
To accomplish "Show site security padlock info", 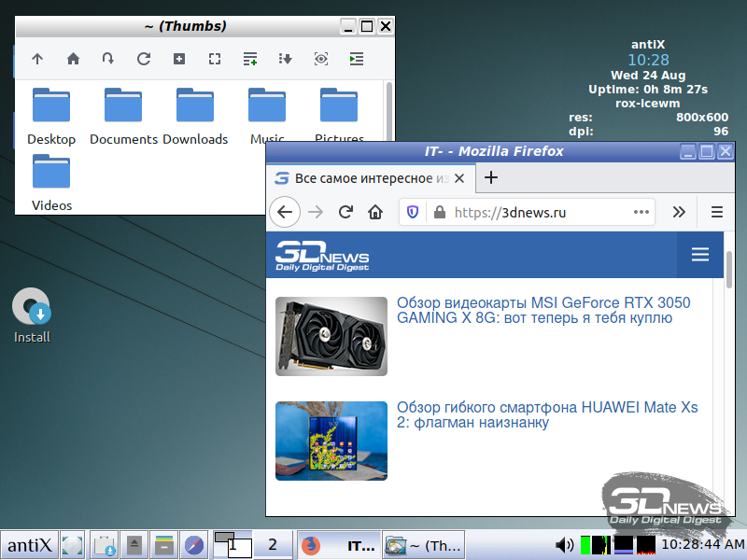I will (x=440, y=212).
